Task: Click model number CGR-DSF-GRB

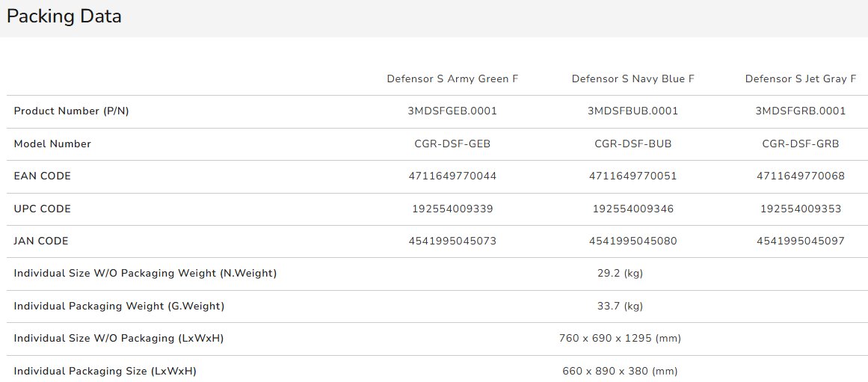Action: pos(800,144)
